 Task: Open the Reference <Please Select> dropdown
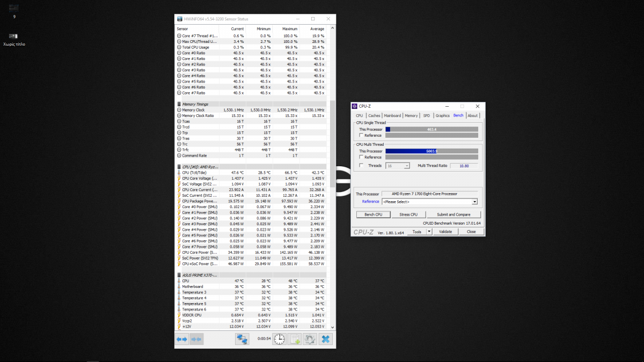click(429, 202)
